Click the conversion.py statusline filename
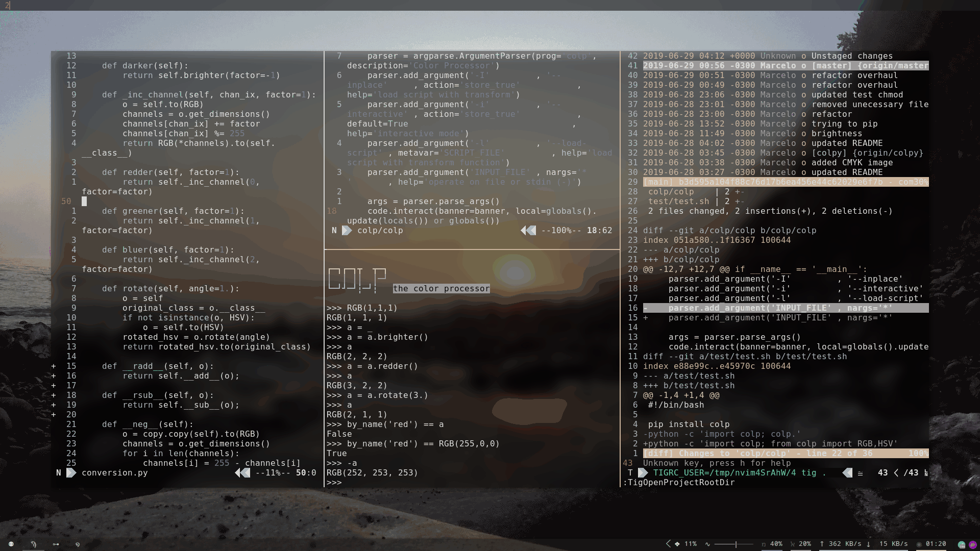 pyautogui.click(x=114, y=473)
